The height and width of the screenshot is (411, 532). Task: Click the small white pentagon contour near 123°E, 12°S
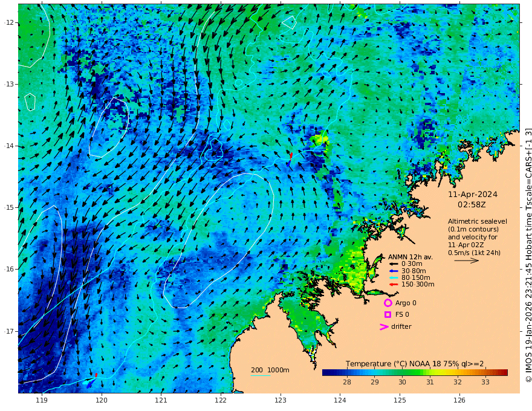coord(290,22)
